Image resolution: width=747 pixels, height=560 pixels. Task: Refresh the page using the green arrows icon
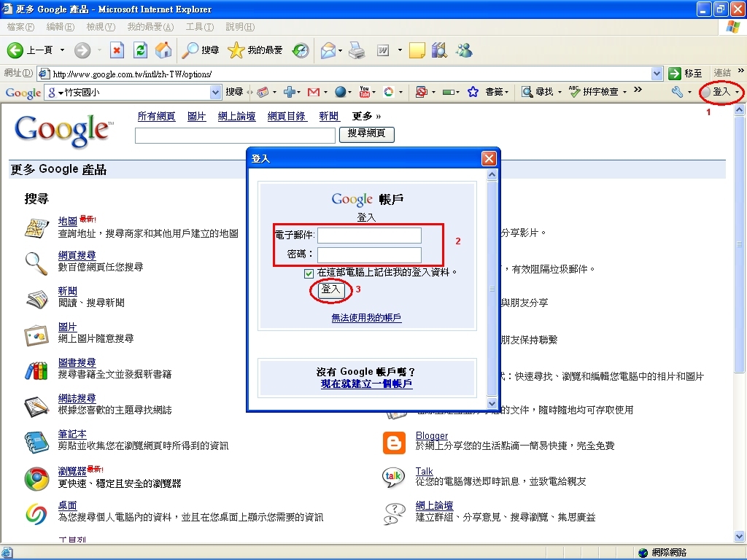click(x=141, y=50)
